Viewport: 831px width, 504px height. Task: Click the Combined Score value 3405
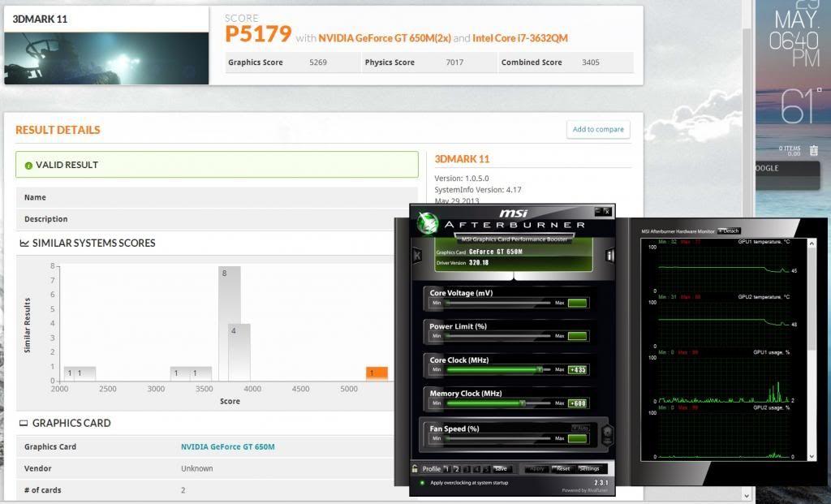click(x=591, y=62)
